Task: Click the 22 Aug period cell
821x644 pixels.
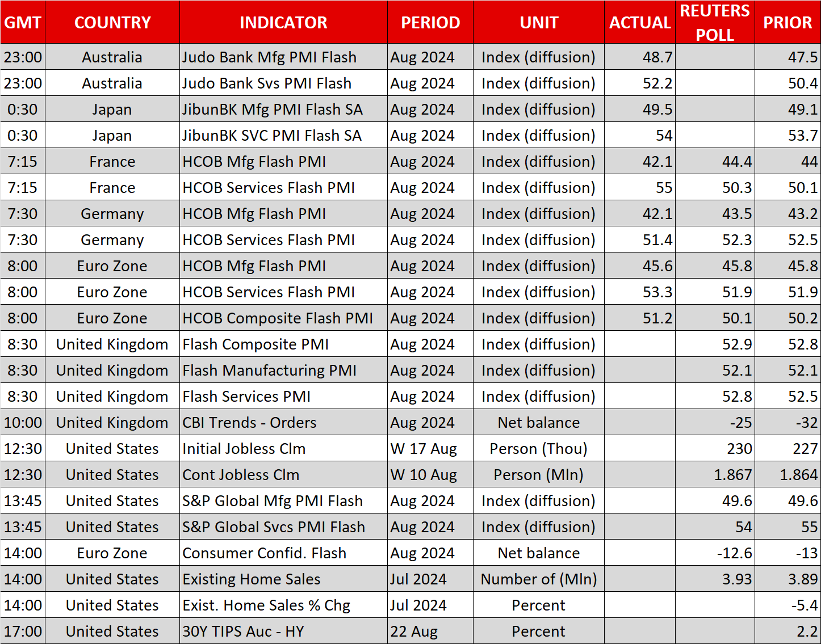Action: click(x=430, y=631)
